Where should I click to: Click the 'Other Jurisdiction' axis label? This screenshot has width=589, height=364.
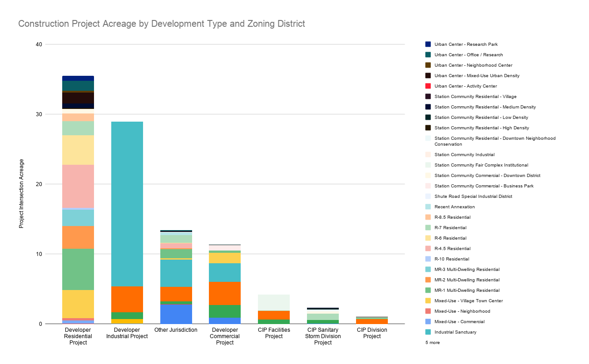click(176, 330)
